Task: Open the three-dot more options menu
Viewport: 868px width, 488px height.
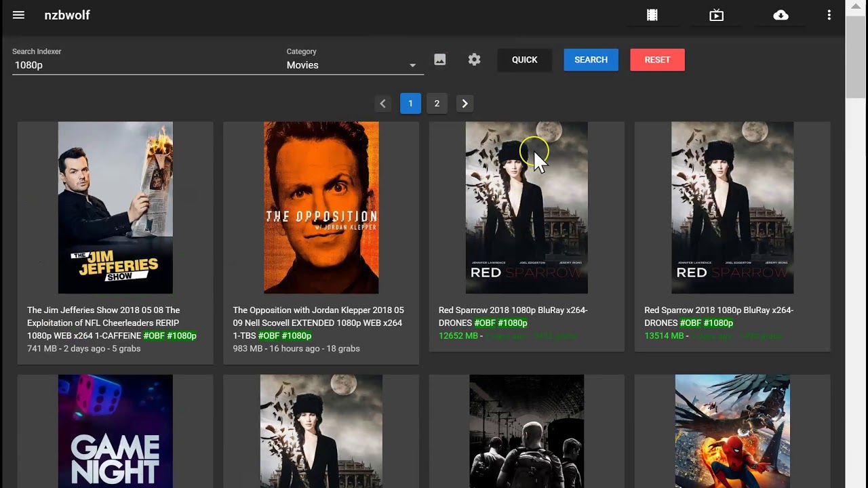Action: tap(829, 15)
